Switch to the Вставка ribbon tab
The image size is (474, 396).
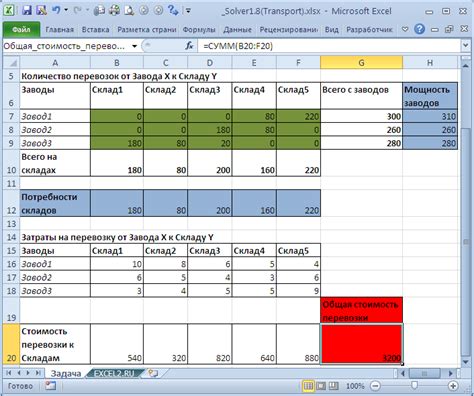tap(95, 30)
